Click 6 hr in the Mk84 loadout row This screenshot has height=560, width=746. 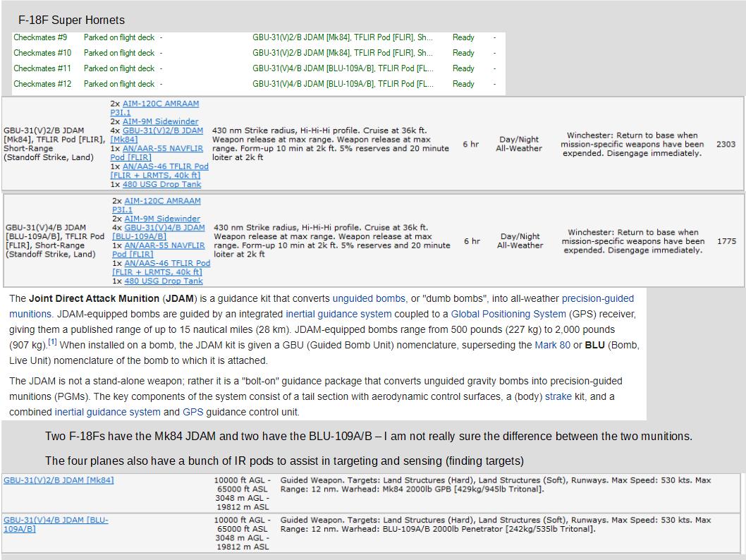[x=470, y=144]
